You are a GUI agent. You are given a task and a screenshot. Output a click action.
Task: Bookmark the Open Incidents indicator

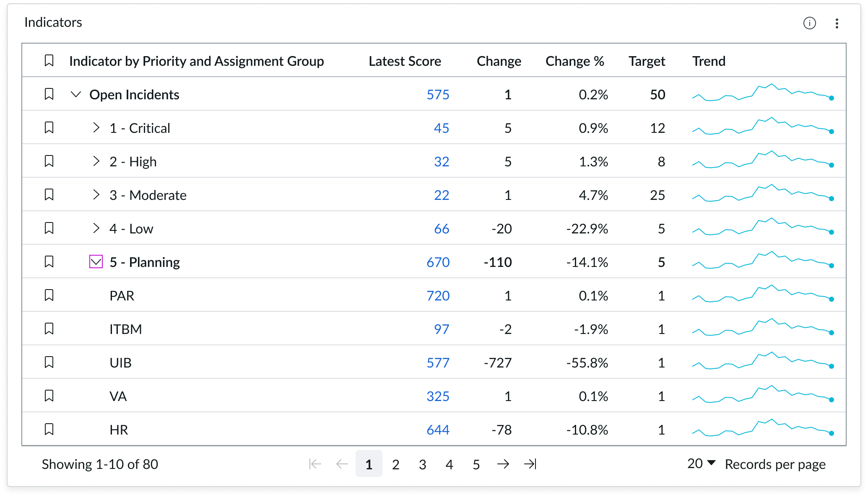(x=49, y=94)
